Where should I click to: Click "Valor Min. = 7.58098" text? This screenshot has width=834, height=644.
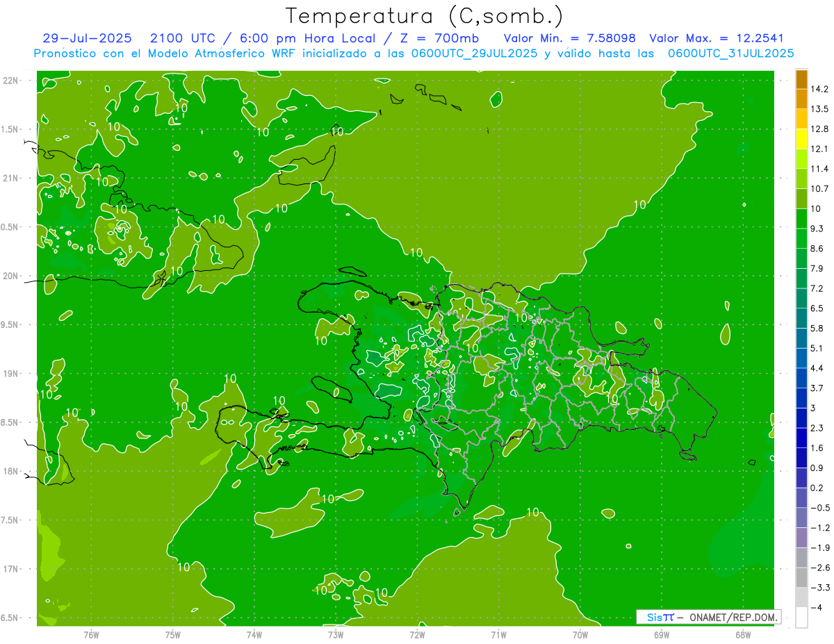[x=569, y=38]
